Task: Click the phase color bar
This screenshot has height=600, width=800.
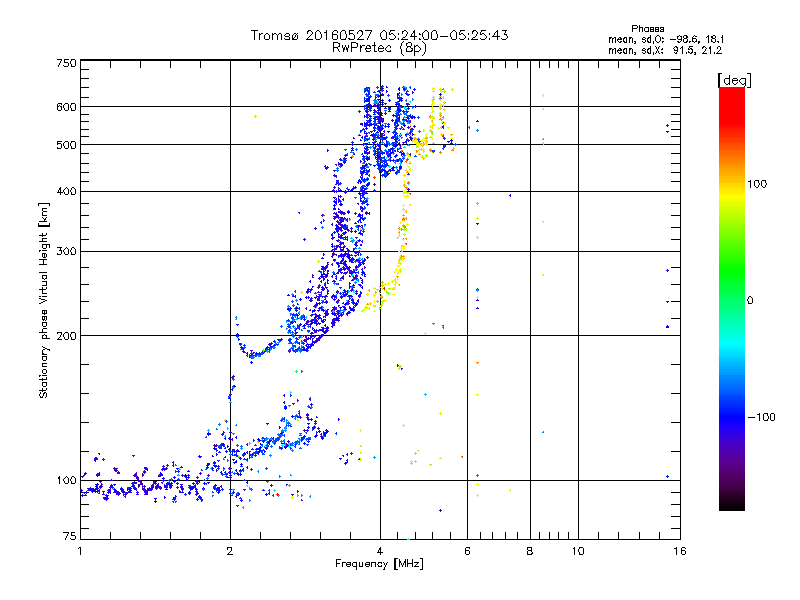Action: [x=732, y=298]
